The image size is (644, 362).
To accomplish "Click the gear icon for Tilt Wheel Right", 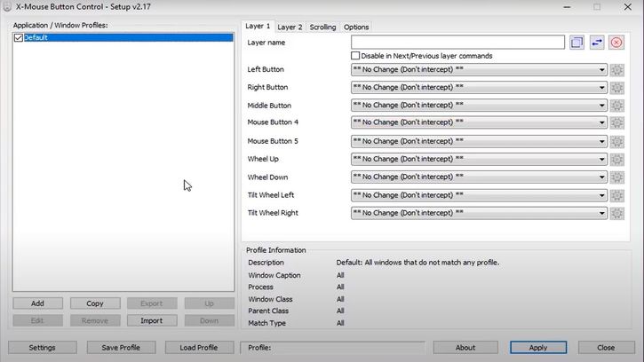I will [x=616, y=214].
